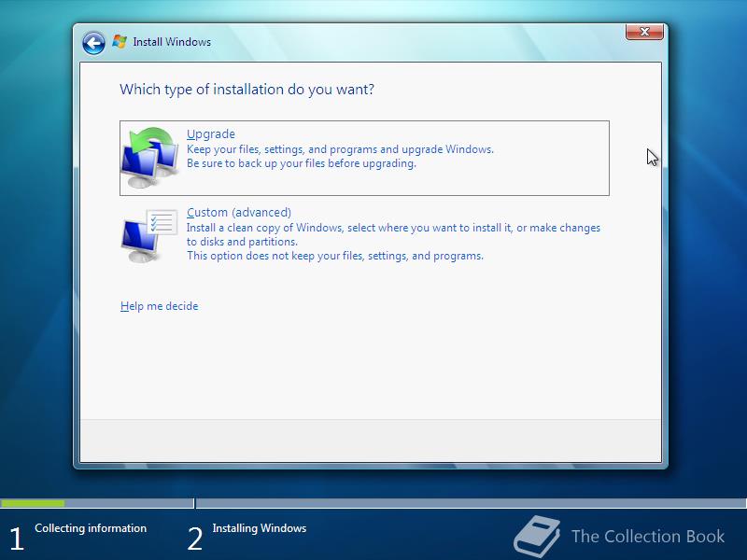Click the green setup progress bar
Screen dimensions: 747x560
click(x=33, y=503)
